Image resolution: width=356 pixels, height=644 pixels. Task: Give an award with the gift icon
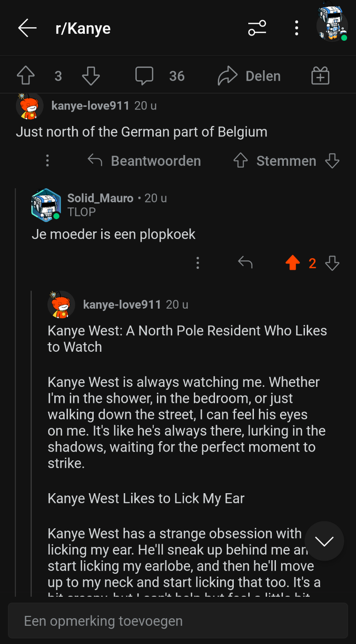pyautogui.click(x=320, y=76)
